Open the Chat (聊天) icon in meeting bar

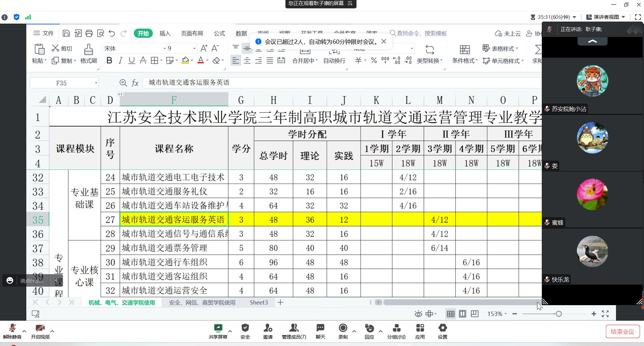click(x=320, y=331)
